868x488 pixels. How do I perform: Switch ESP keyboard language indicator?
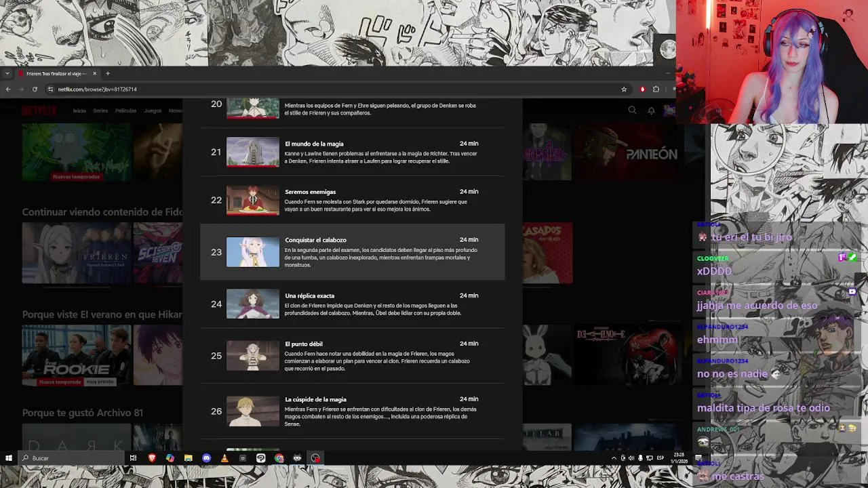660,458
